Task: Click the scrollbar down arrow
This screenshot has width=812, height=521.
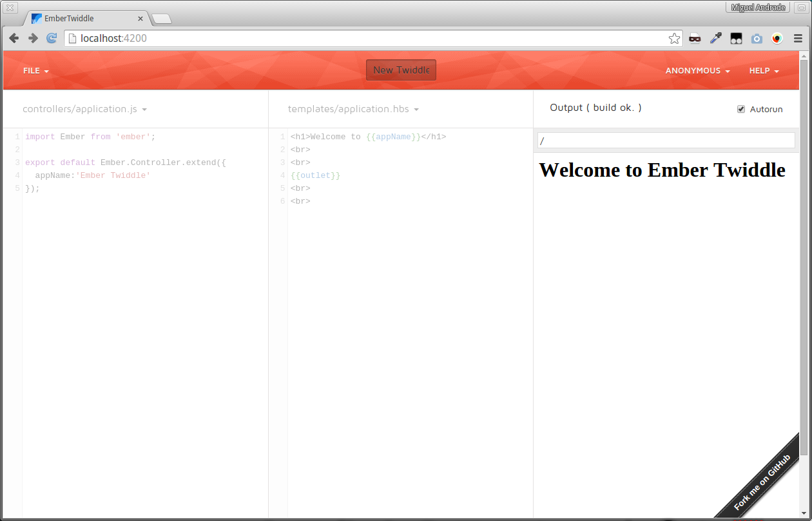Action: coord(804,513)
